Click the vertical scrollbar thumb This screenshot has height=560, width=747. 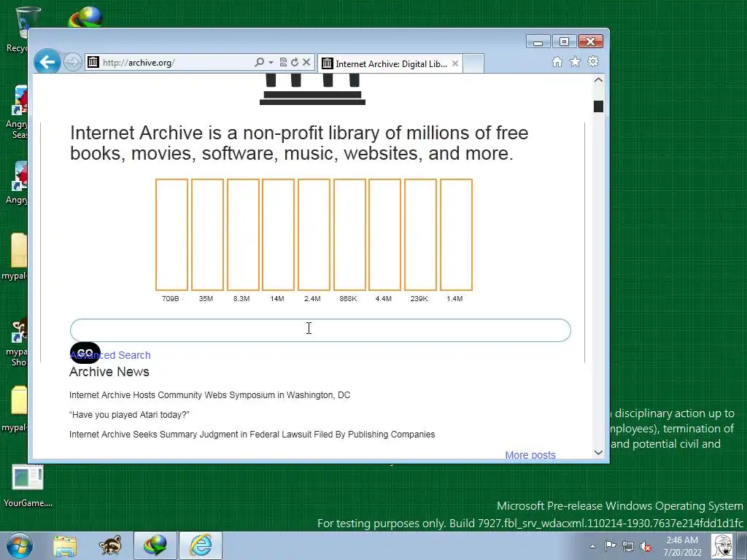tap(598, 106)
